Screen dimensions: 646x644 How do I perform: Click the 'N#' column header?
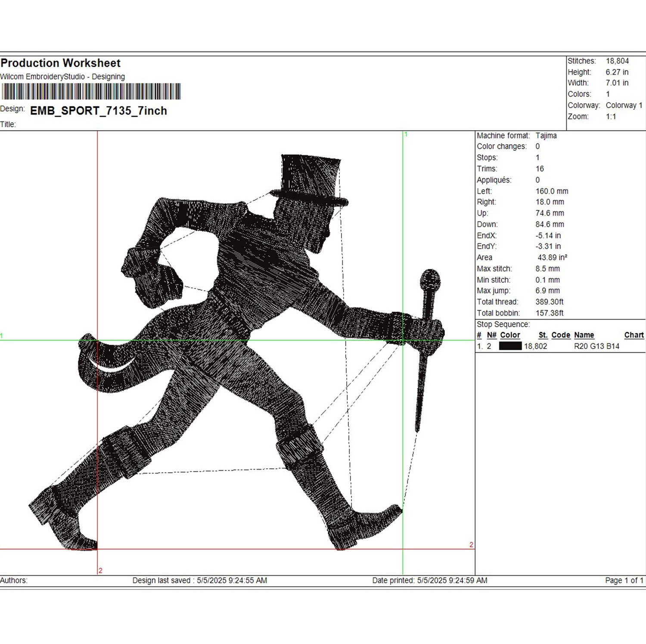pos(492,335)
